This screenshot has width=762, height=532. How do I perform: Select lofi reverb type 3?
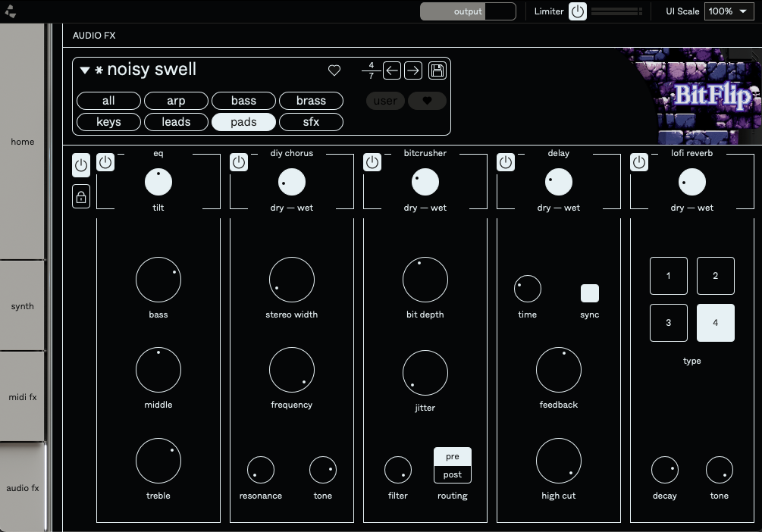(669, 323)
